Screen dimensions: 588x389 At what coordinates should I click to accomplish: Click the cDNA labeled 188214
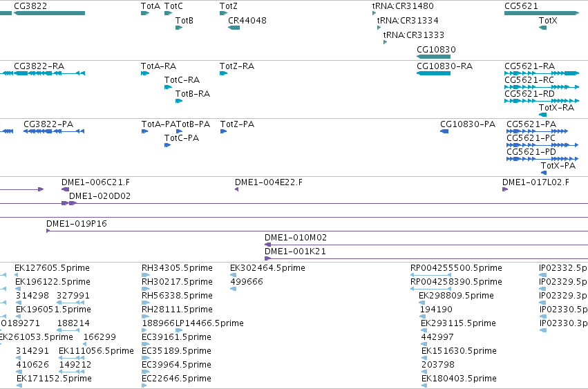click(x=68, y=330)
